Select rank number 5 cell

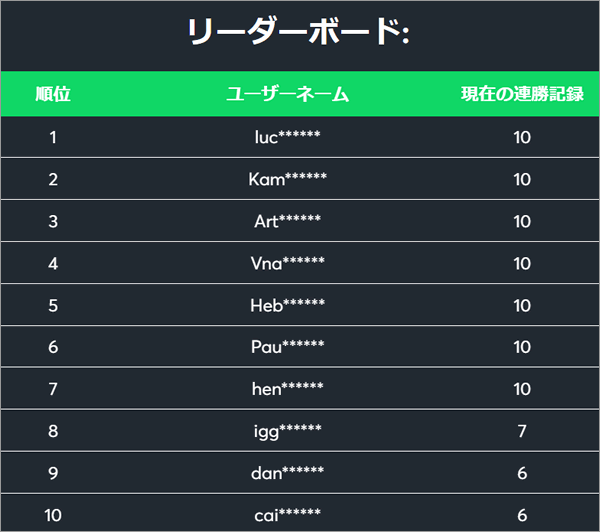(53, 305)
